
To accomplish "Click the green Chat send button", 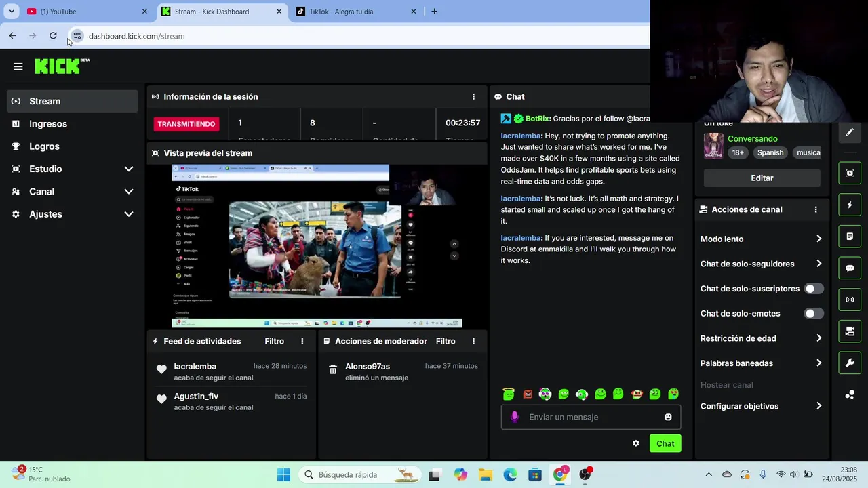I will point(665,443).
